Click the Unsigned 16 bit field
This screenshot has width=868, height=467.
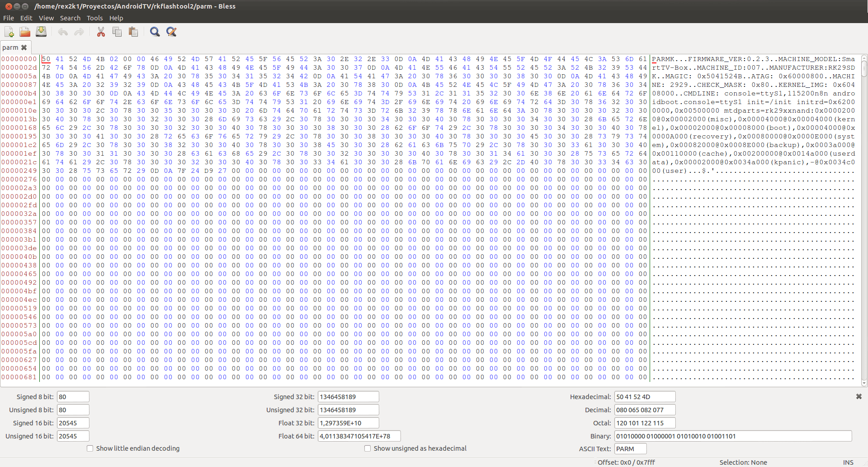point(73,436)
